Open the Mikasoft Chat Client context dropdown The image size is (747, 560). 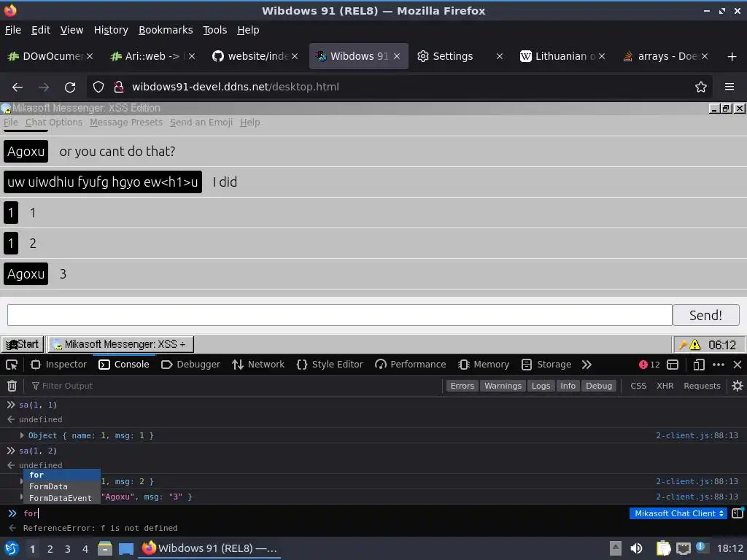pos(678,513)
